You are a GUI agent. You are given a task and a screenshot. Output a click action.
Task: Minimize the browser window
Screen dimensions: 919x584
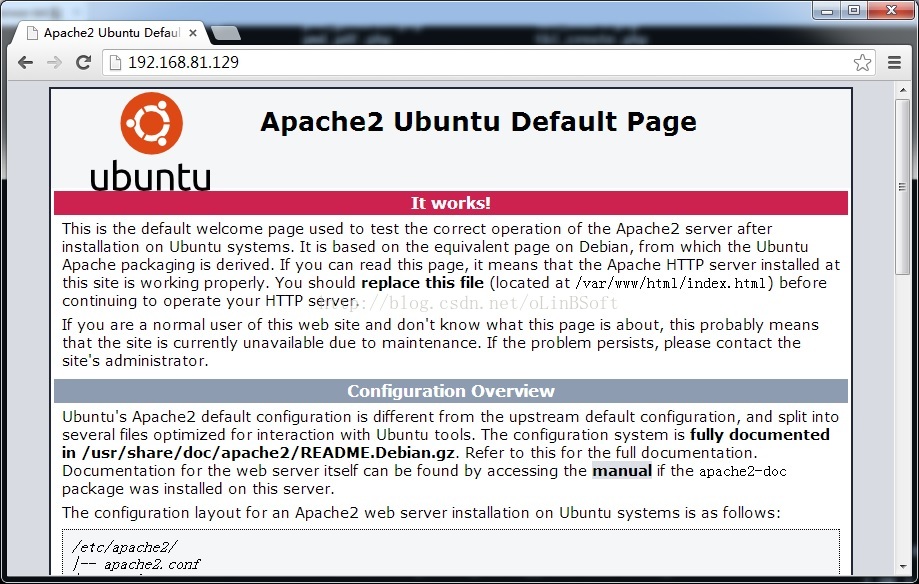pyautogui.click(x=827, y=10)
